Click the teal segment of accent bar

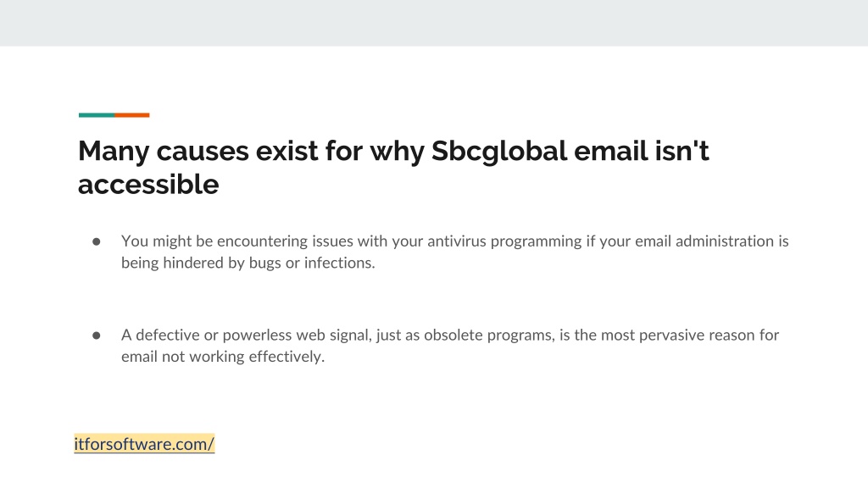tap(97, 115)
